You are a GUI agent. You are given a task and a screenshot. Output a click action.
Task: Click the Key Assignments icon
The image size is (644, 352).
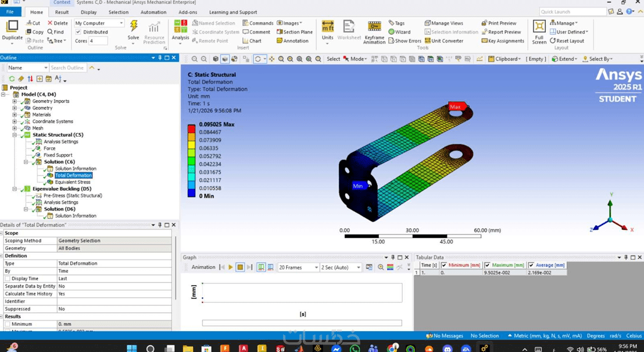click(484, 41)
